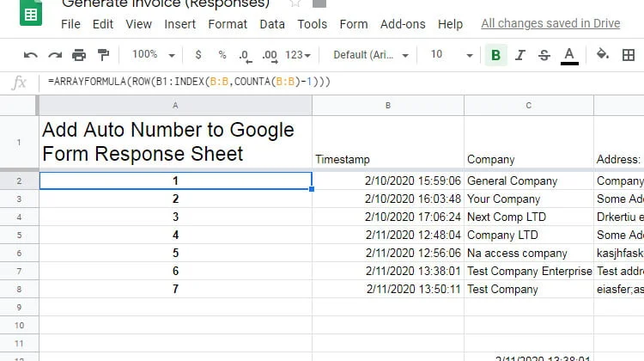Increase decimal places
This screenshot has height=361, width=644.
[270, 56]
